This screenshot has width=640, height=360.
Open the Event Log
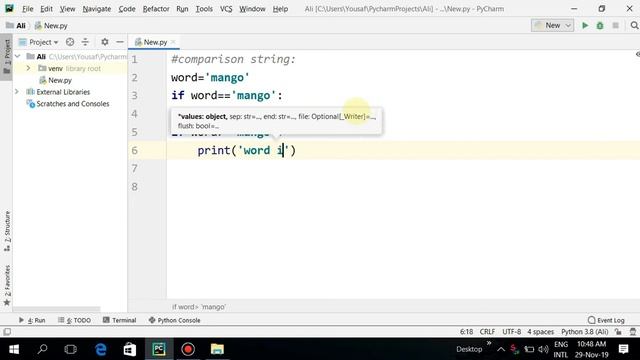606,320
